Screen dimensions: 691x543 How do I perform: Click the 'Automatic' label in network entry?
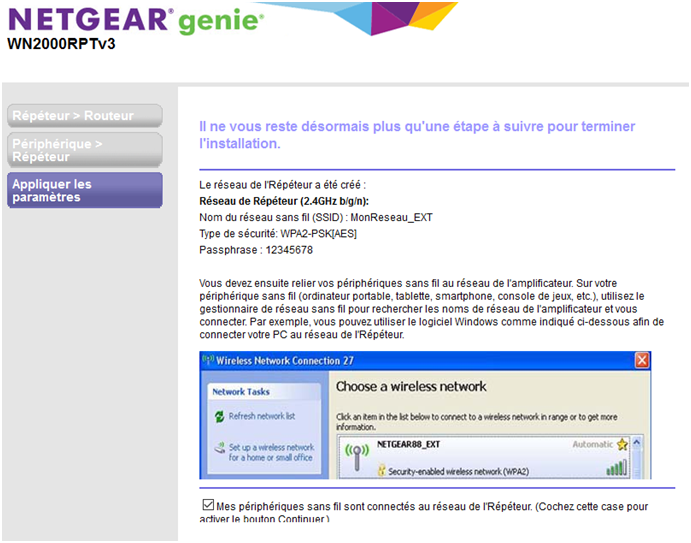point(593,444)
